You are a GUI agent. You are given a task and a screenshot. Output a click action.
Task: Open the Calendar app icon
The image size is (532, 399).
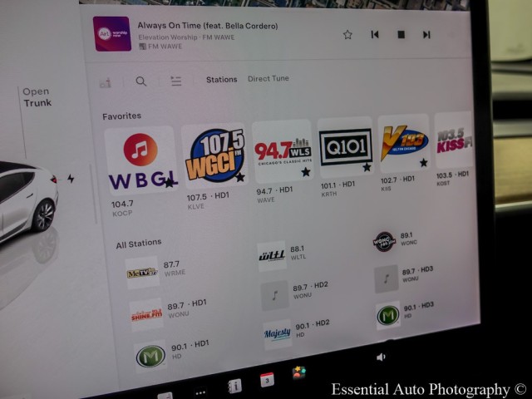pos(267,380)
